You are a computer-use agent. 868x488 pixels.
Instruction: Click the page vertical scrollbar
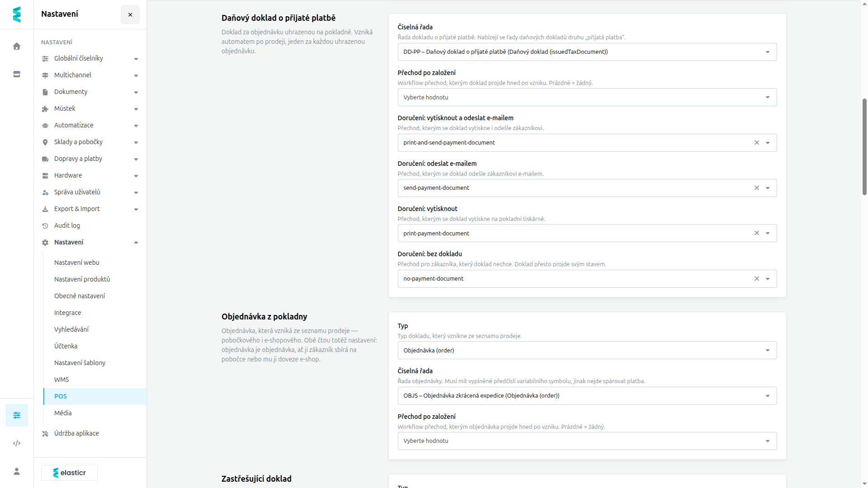point(864,146)
